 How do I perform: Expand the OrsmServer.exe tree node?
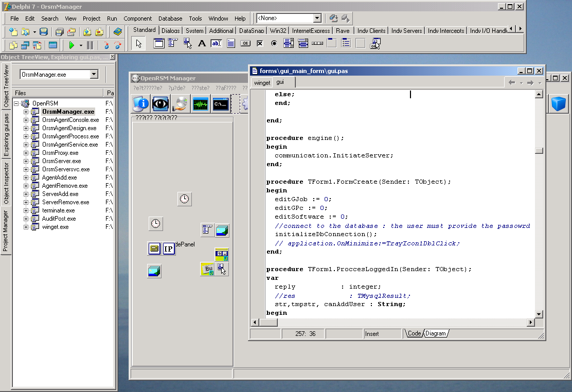(x=26, y=162)
